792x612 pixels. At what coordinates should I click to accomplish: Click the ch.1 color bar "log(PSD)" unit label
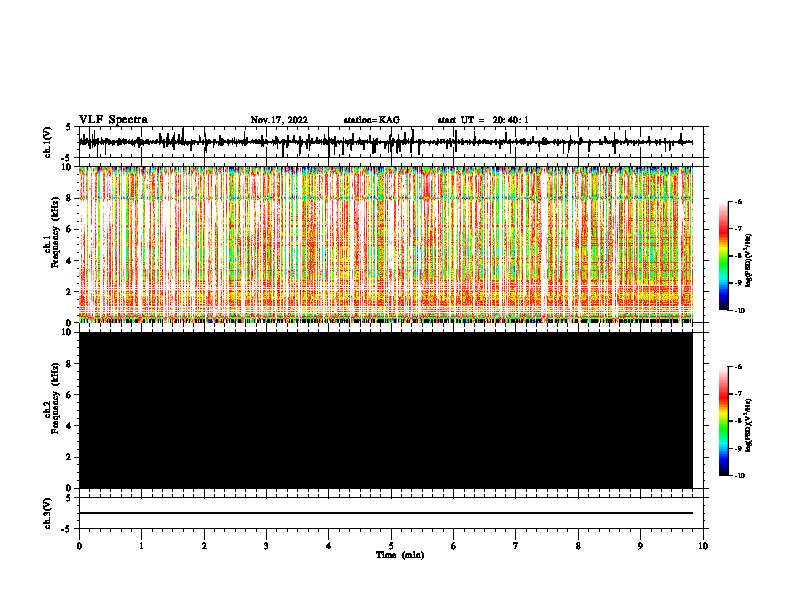(x=750, y=260)
